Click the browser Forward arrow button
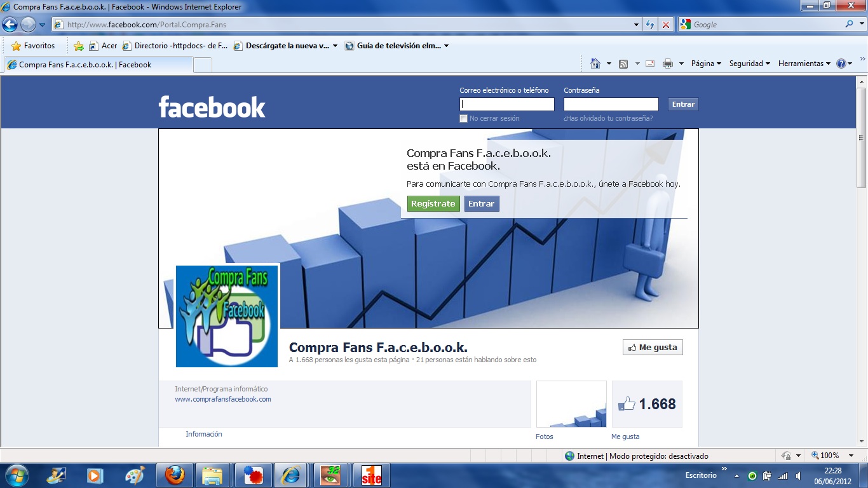The width and height of the screenshot is (868, 488). tap(28, 25)
